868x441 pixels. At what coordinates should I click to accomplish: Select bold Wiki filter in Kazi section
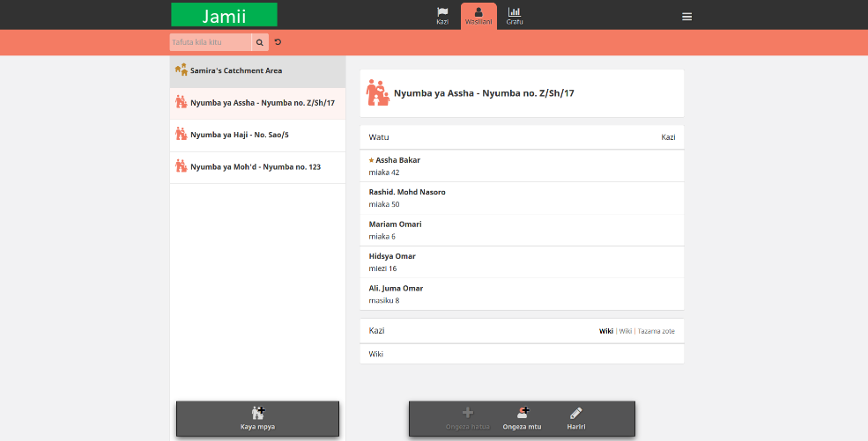pos(606,331)
